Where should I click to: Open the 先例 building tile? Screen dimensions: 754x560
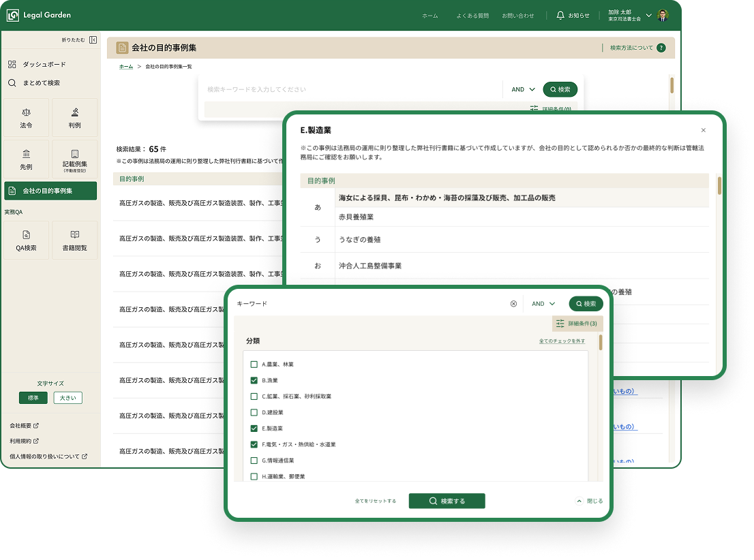(x=27, y=159)
